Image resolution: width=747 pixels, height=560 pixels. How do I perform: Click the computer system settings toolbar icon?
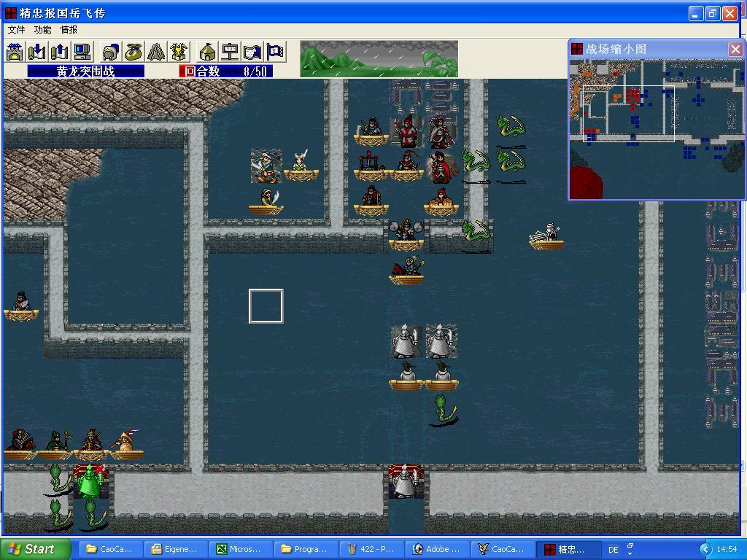coord(82,52)
